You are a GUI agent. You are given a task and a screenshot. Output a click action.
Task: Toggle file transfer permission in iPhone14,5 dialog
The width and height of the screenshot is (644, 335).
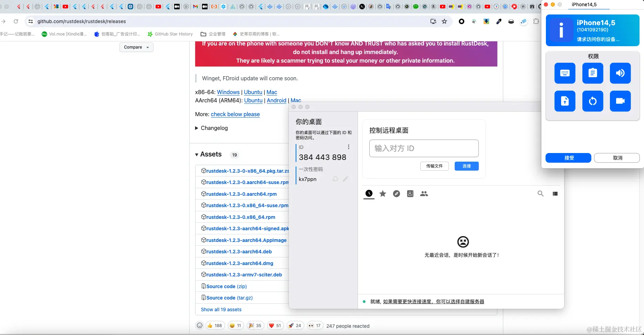565,101
